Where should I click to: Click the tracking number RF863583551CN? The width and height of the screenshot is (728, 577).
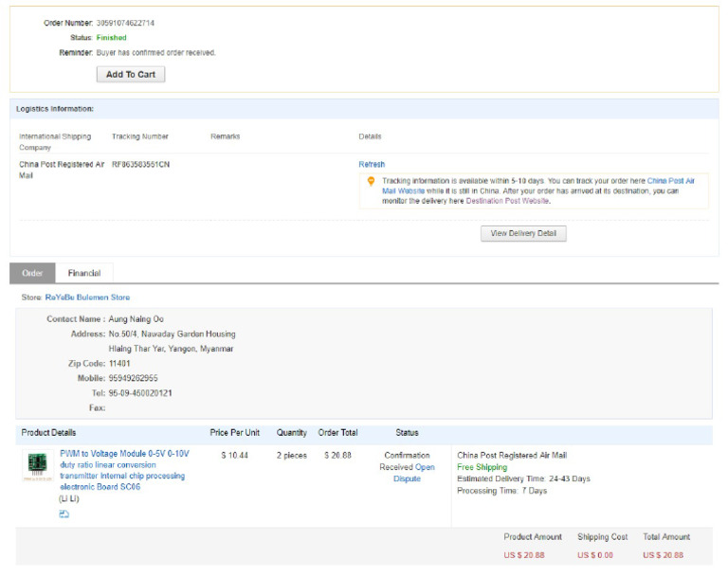(x=141, y=165)
